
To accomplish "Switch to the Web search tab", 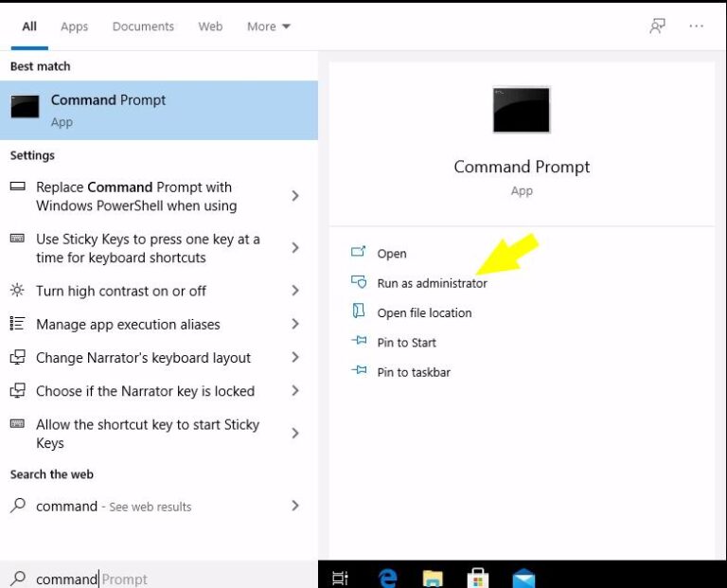I will 210,27.
